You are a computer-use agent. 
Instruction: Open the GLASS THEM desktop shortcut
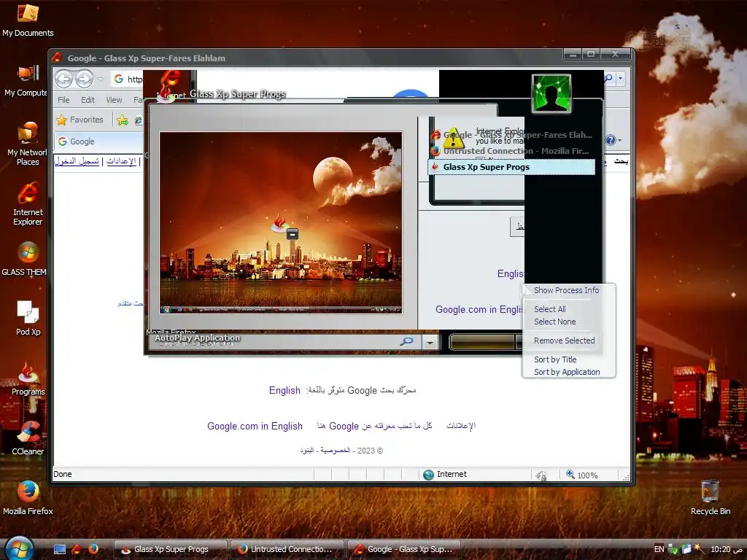click(x=25, y=258)
